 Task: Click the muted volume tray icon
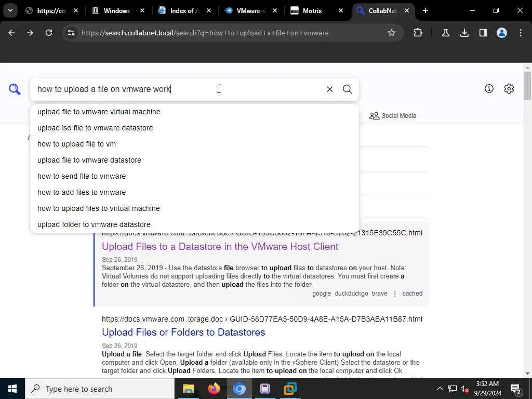pyautogui.click(x=465, y=389)
